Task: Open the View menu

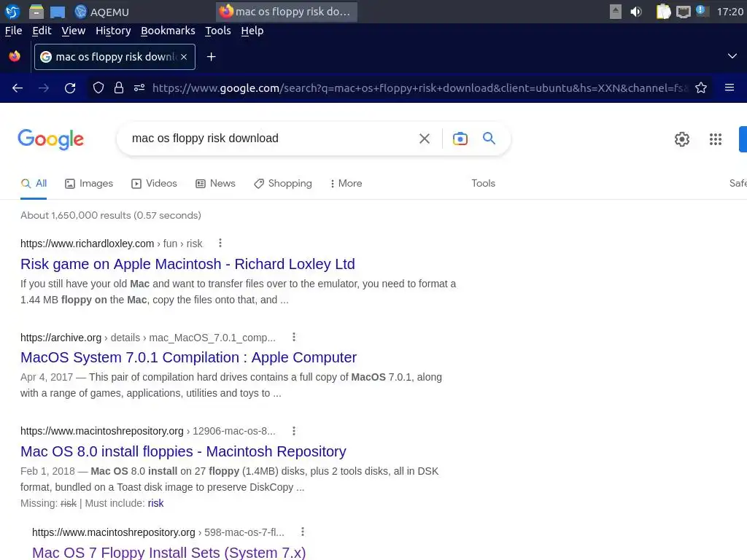Action: (74, 31)
